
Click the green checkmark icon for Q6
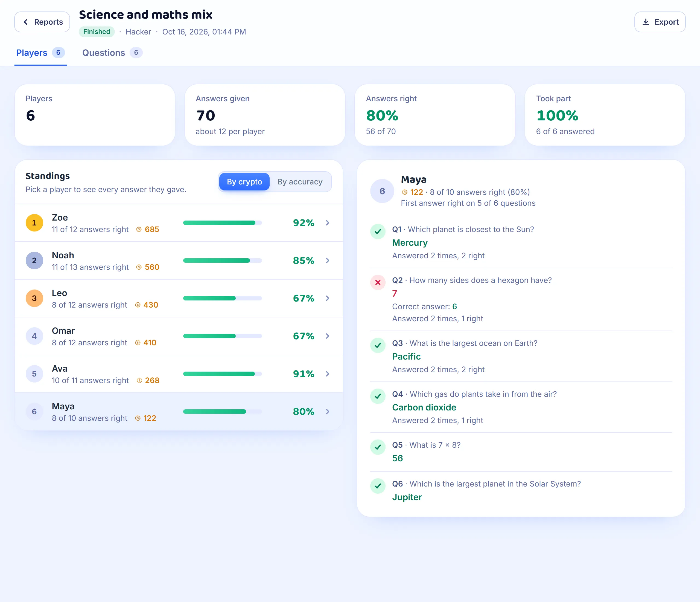coord(378,486)
